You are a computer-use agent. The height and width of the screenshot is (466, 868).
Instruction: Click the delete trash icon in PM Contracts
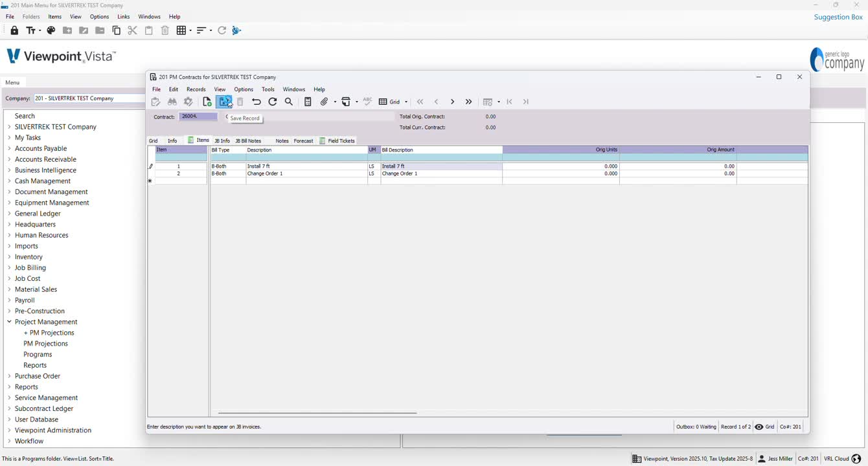point(240,102)
